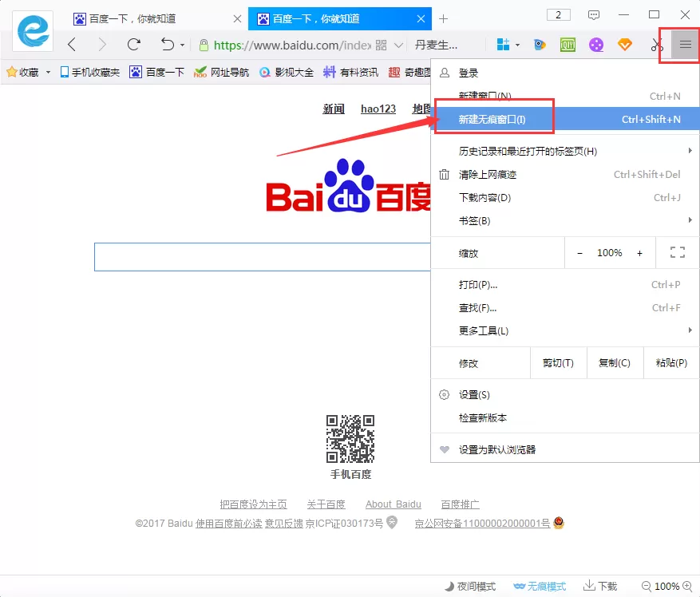Expand 更多工具(L) submenu
700x597 pixels.
(x=565, y=331)
